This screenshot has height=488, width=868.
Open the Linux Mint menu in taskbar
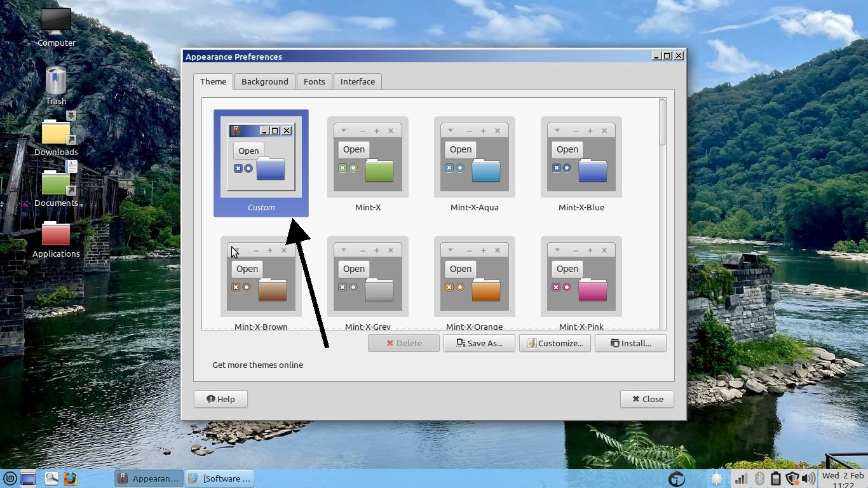pyautogui.click(x=10, y=478)
